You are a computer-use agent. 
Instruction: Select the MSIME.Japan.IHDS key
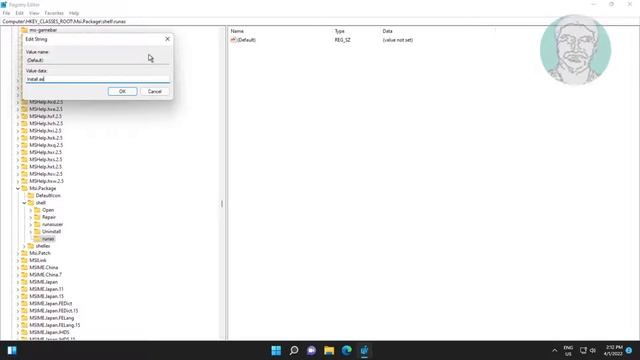(49, 332)
